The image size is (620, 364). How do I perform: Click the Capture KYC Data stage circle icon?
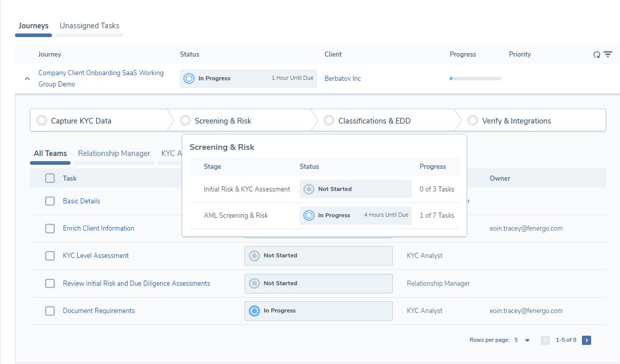click(42, 120)
